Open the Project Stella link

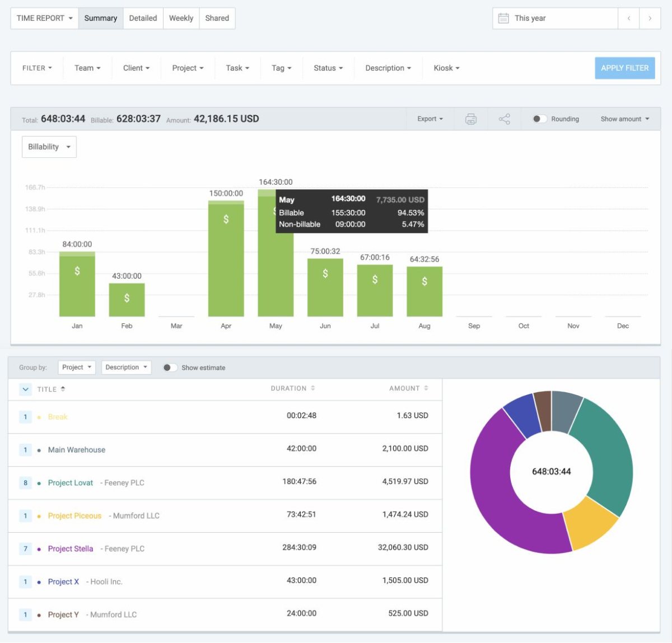click(71, 549)
